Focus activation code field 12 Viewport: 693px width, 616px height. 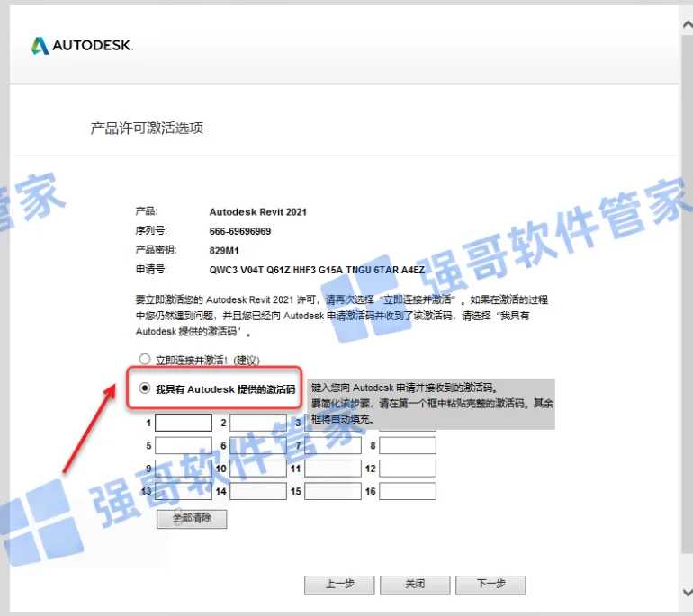coord(408,469)
